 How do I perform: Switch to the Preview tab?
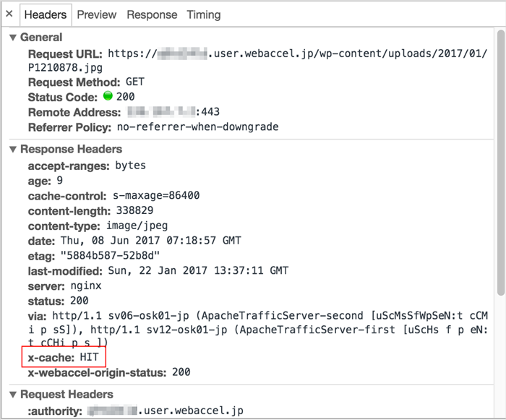point(97,14)
